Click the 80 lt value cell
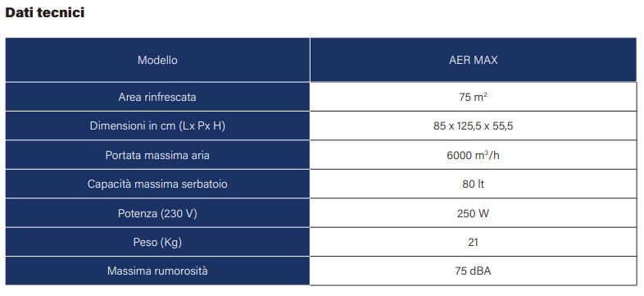The height and width of the screenshot is (296, 644). pyautogui.click(x=473, y=184)
